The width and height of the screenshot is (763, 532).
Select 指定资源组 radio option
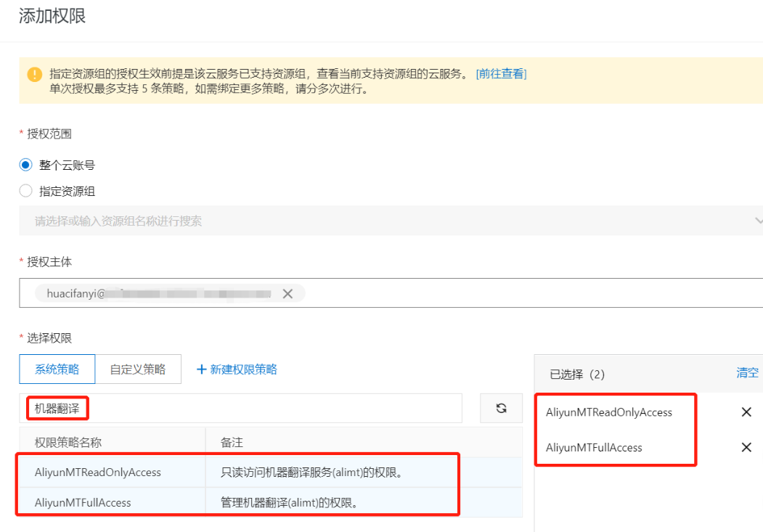26,192
